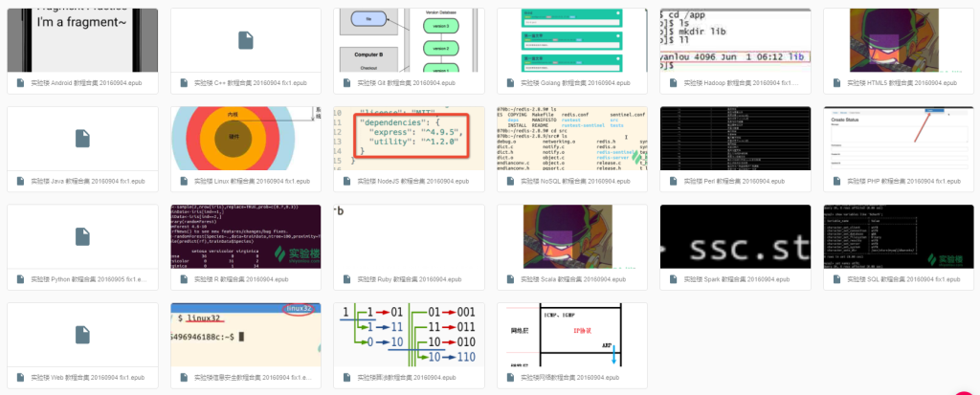
Task: Select file name '实验楼 Java 教程合集 20160904 fix1.epub'
Action: click(x=87, y=182)
